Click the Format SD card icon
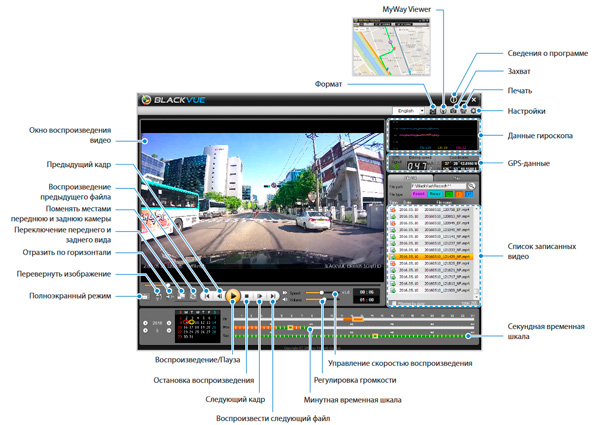600x425 pixels. coord(431,110)
